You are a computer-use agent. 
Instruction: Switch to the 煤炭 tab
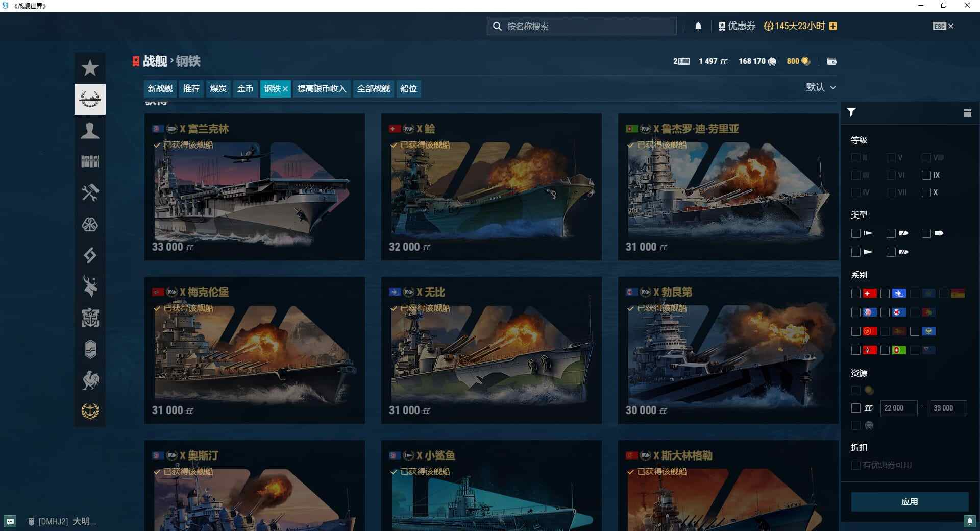pos(218,88)
